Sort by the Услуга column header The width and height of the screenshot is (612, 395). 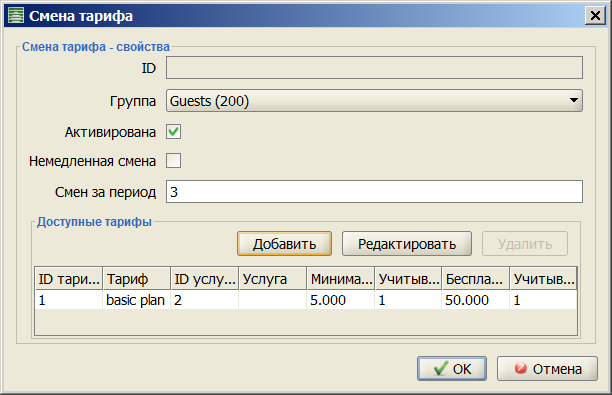(x=272, y=279)
